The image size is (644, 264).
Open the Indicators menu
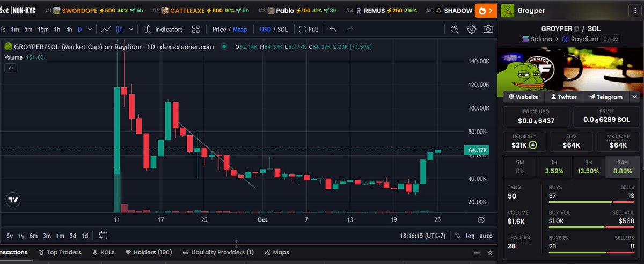[163, 30]
